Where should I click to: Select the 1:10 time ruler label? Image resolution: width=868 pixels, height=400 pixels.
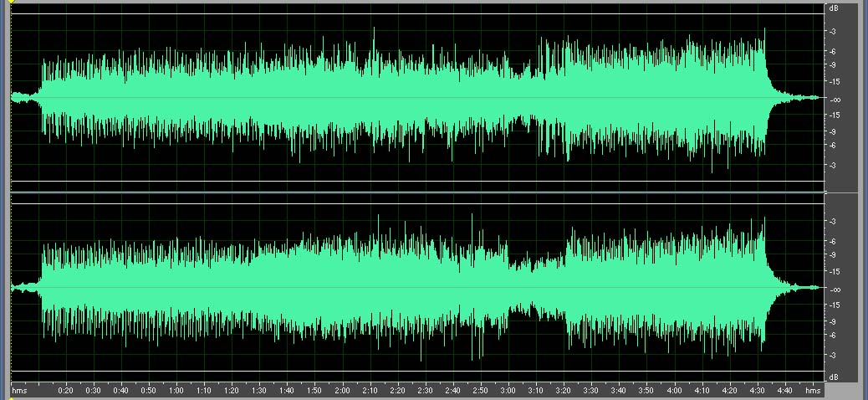[x=204, y=391]
